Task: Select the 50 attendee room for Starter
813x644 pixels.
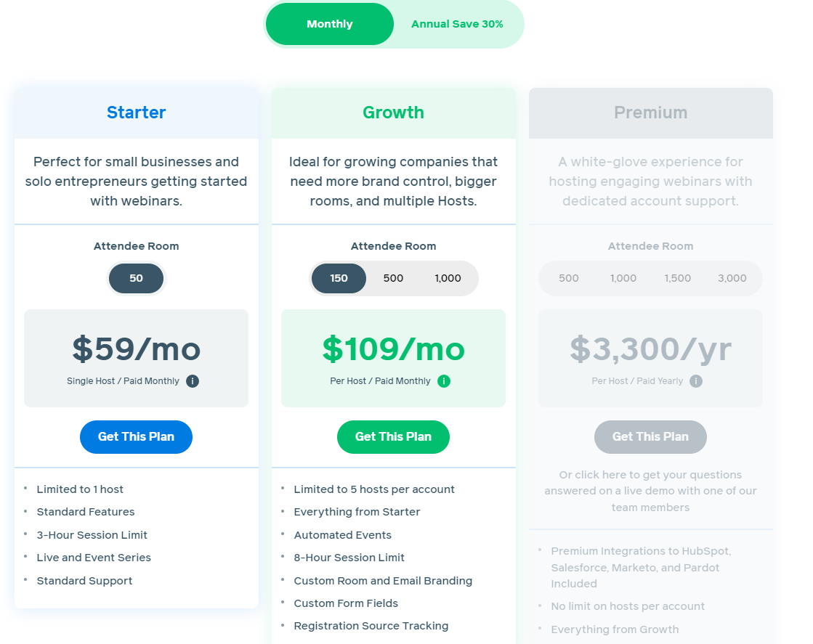Action: click(137, 278)
